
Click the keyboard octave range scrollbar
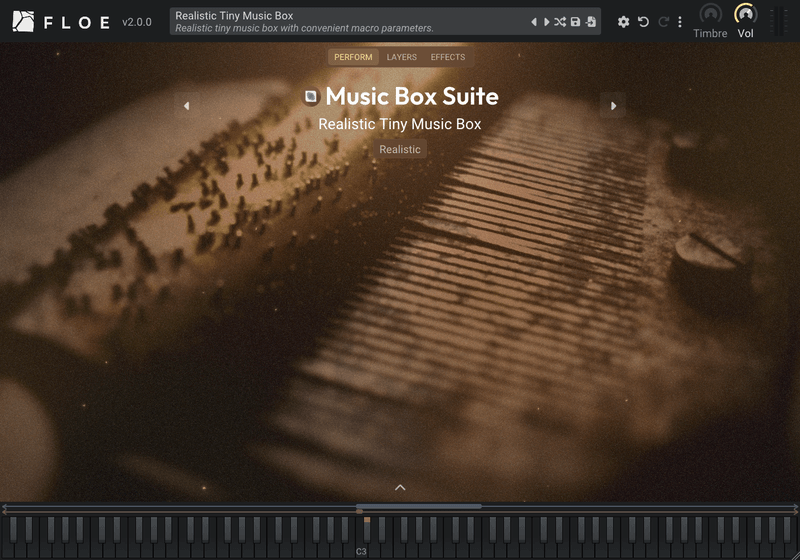418,506
